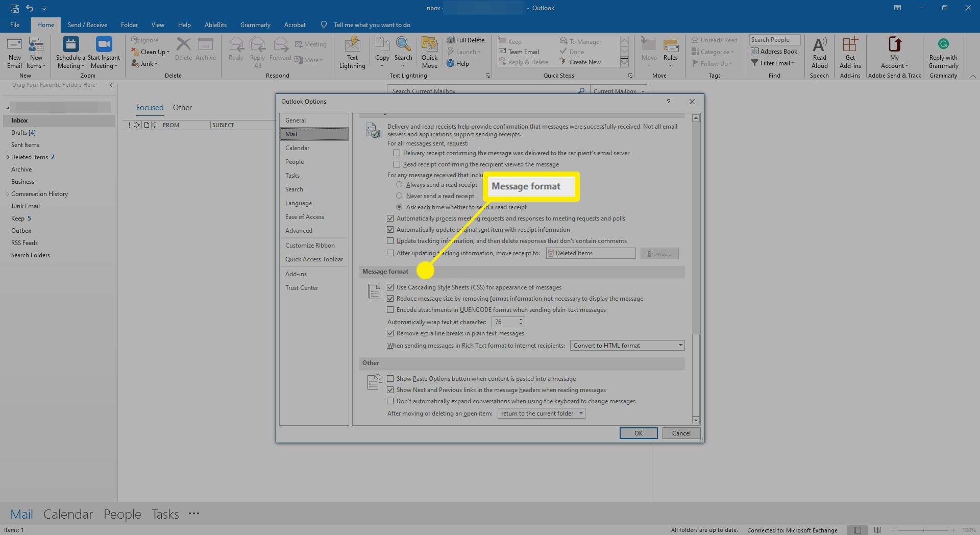Click the Tell me what you want field
The width and height of the screenshot is (980, 535).
372,25
